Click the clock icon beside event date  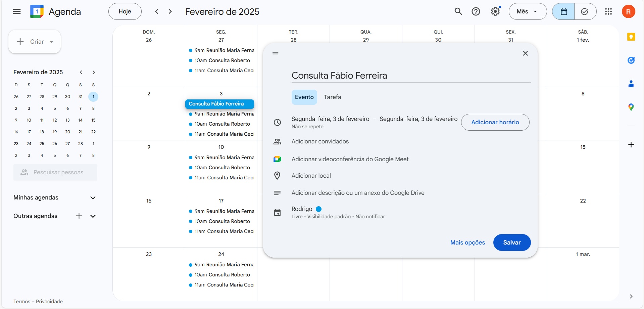click(x=277, y=122)
